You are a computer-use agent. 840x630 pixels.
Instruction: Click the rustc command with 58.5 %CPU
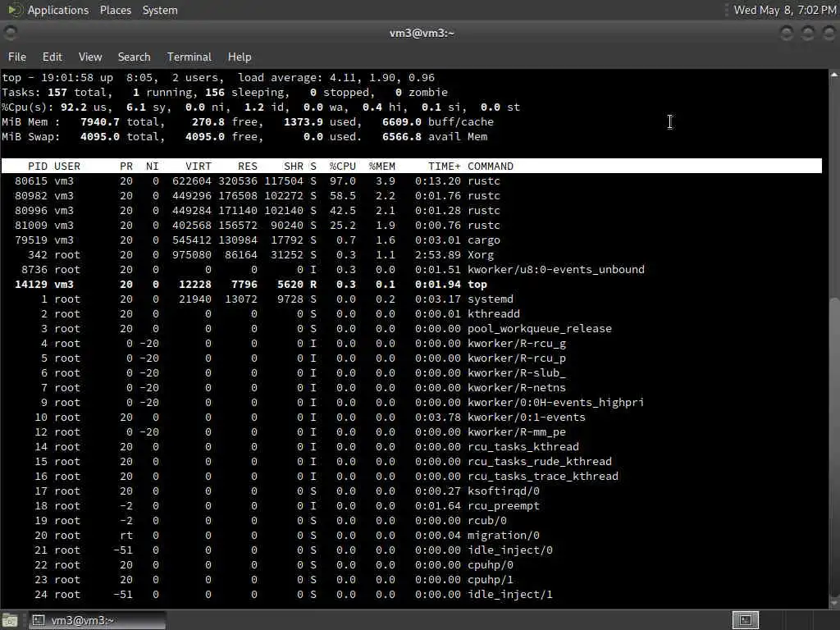pos(484,196)
